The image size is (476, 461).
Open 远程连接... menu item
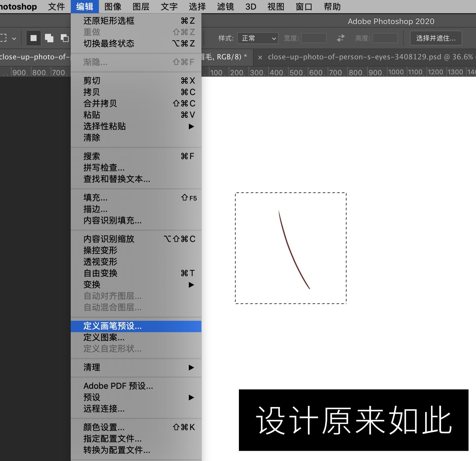(x=136, y=409)
